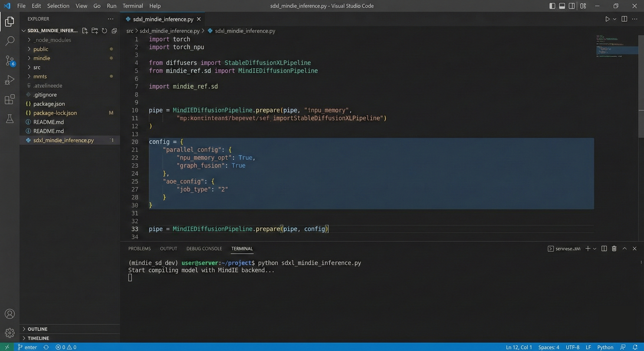Image resolution: width=644 pixels, height=351 pixels.
Task: Open editor more actions menu
Action: coord(635,19)
